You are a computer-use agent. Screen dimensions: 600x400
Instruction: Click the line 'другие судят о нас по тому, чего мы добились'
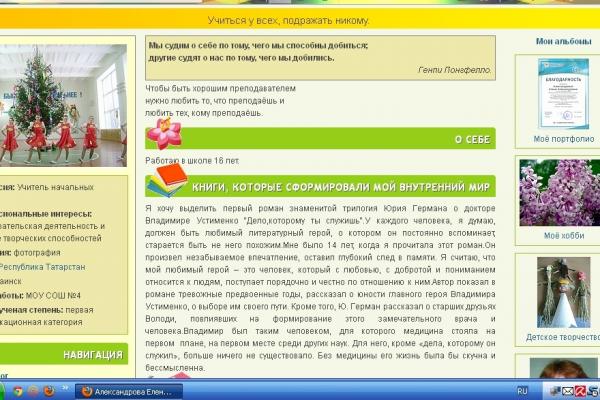pyautogui.click(x=241, y=58)
